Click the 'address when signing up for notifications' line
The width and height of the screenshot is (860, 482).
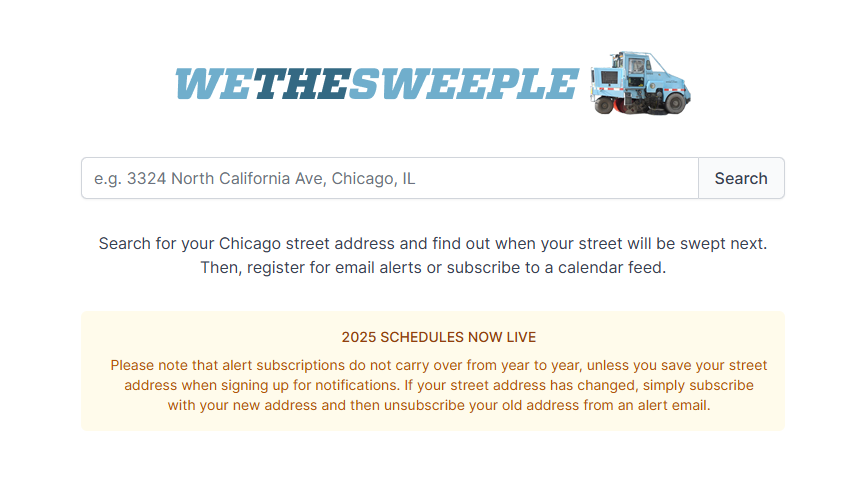(439, 385)
